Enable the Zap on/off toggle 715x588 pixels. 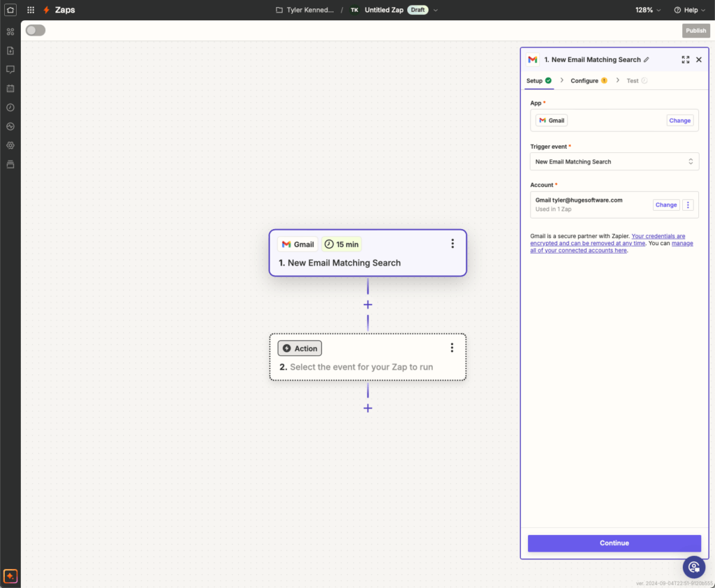(x=35, y=31)
